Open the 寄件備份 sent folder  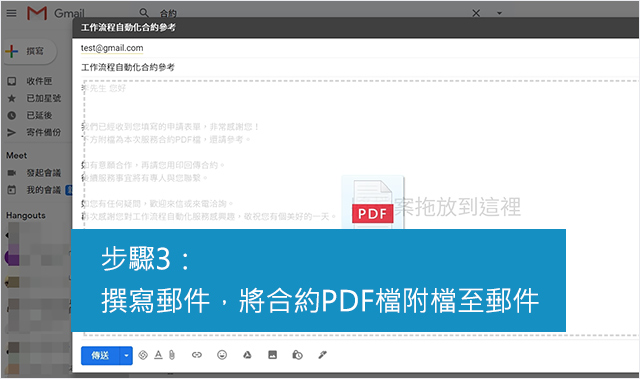point(44,133)
